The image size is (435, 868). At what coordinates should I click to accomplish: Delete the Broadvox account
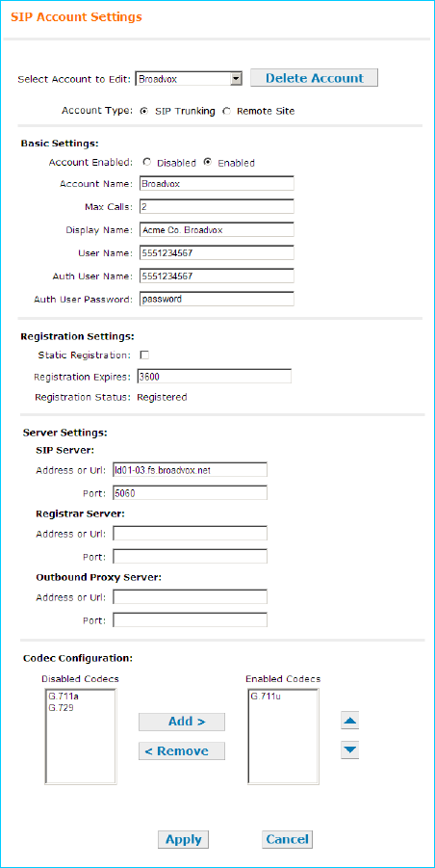[x=314, y=78]
